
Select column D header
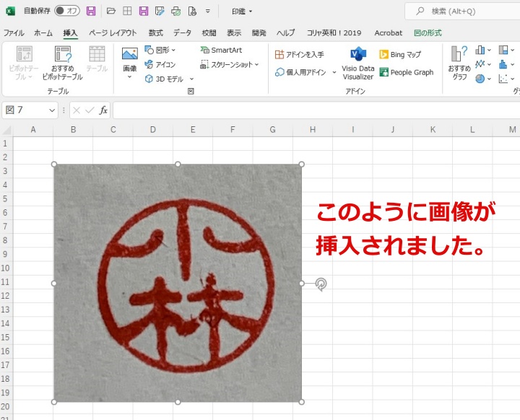[153, 130]
